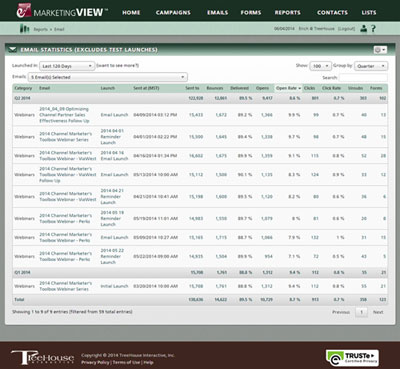
Task: Open the Show 100 entries dropdown
Action: click(x=320, y=66)
